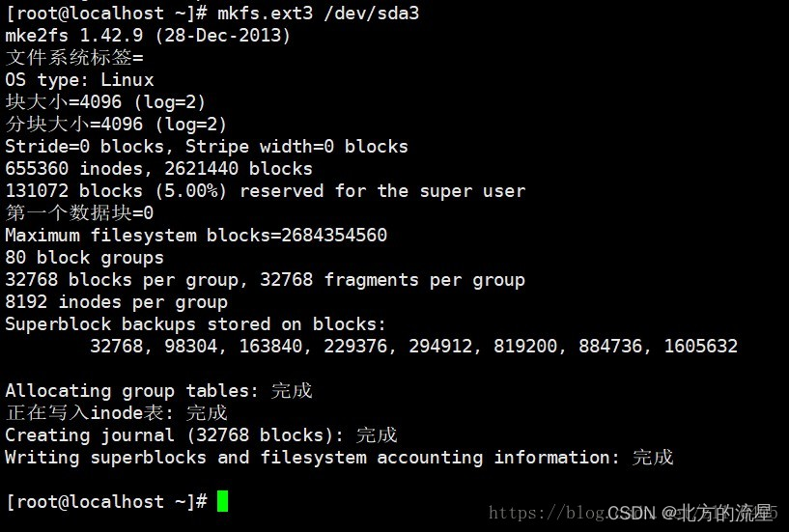
Task: Click the mkfs.ext3 /dev/sda3 command text
Action: click(x=323, y=14)
